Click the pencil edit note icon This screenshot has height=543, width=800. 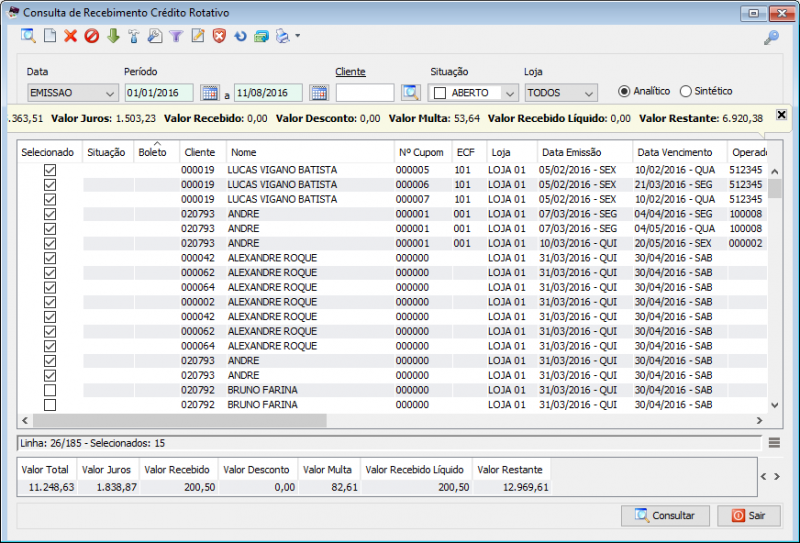tap(197, 36)
